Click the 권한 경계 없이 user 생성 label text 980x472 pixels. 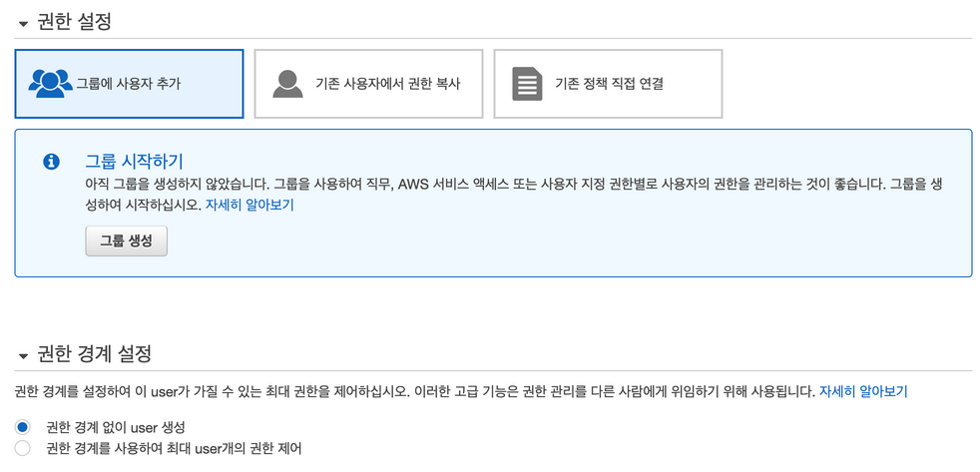[116, 427]
